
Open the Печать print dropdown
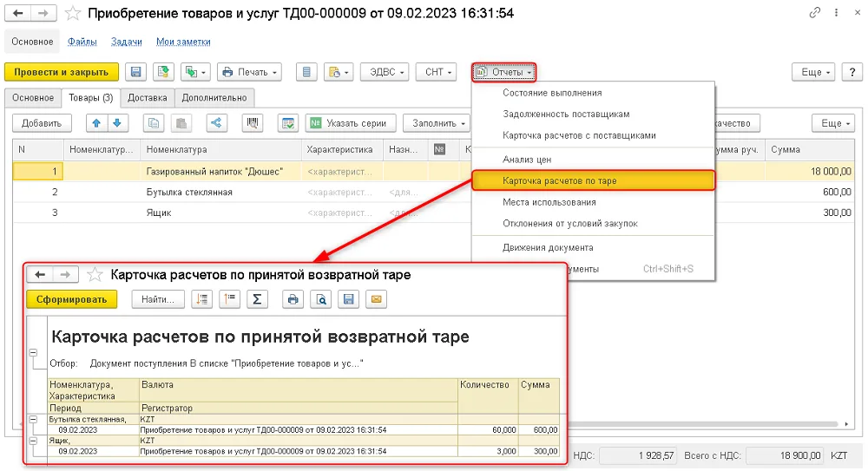tap(249, 72)
